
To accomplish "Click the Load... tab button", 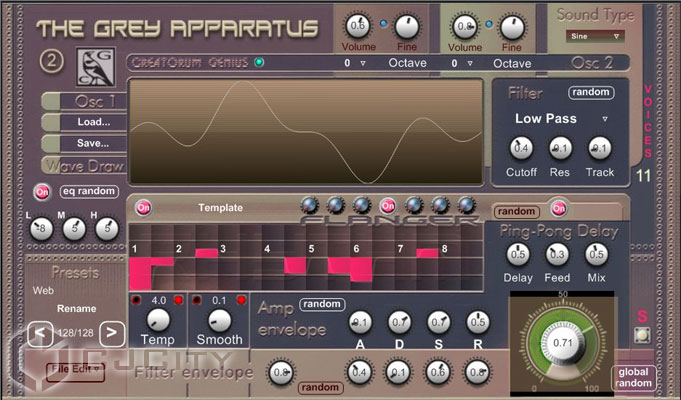I will [x=85, y=122].
